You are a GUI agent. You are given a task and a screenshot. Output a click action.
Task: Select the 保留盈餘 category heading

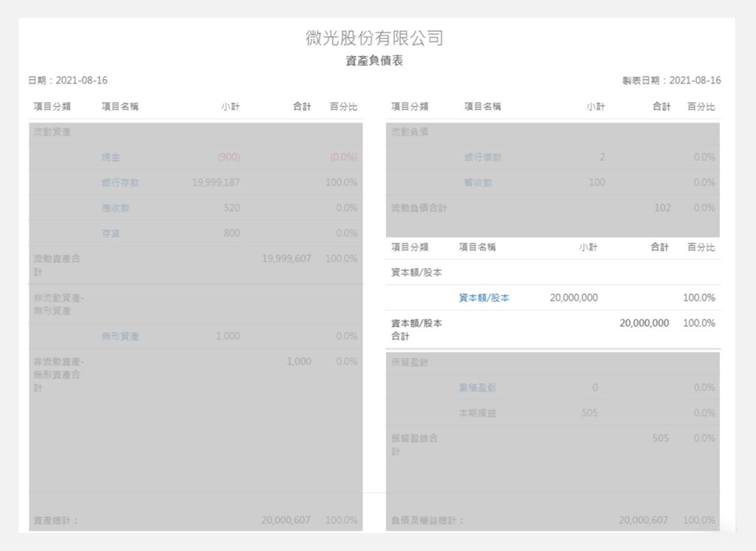pos(410,363)
